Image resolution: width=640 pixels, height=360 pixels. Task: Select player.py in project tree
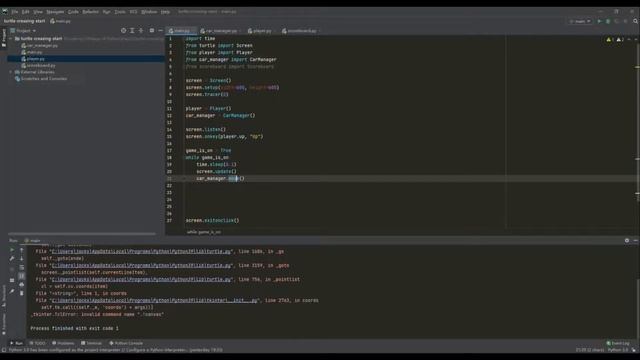[33, 59]
